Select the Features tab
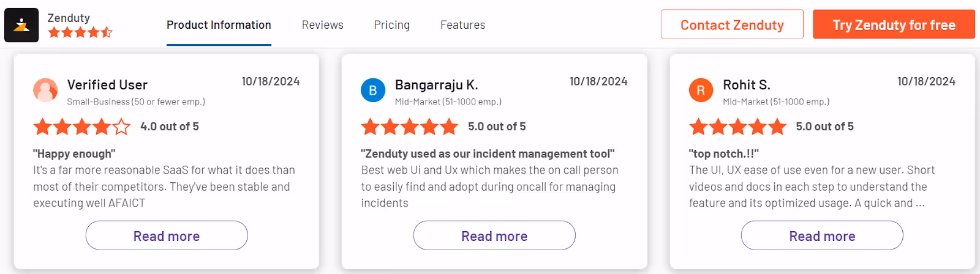 coord(462,25)
